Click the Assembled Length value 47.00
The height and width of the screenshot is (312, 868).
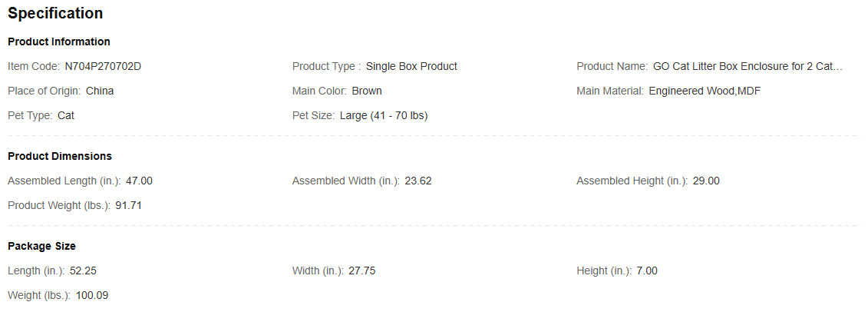[x=139, y=181]
